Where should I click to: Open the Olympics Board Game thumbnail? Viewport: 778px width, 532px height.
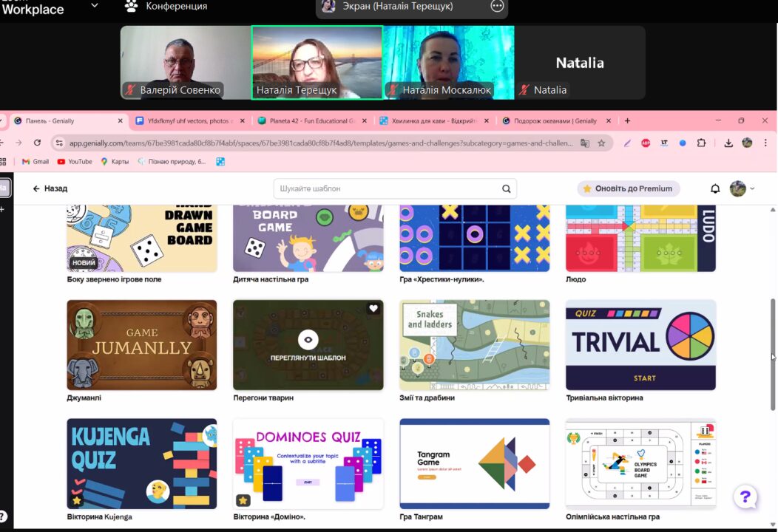640,463
